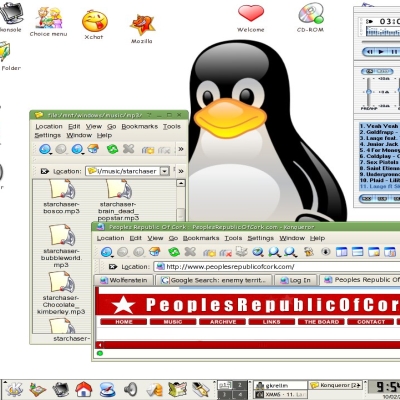Click Home in the Peoples Republic browser toolbar
400x400 pixels.
[x=155, y=252]
